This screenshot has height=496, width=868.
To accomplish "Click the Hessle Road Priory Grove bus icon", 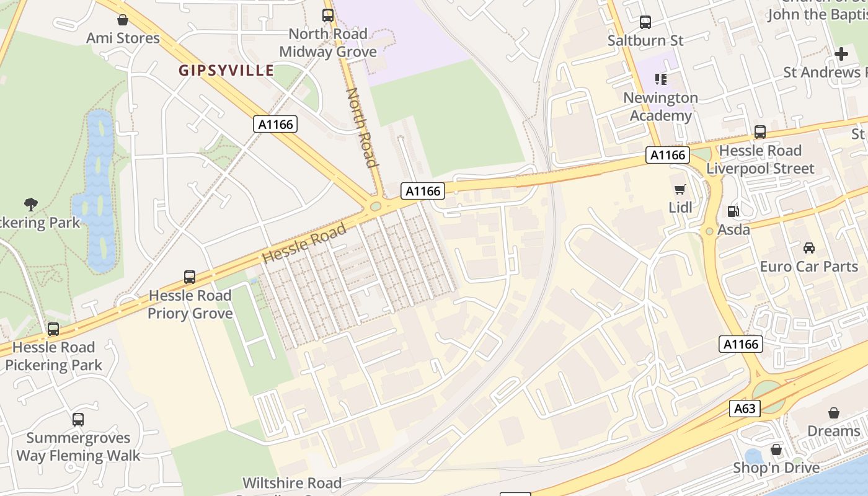I will (x=190, y=277).
